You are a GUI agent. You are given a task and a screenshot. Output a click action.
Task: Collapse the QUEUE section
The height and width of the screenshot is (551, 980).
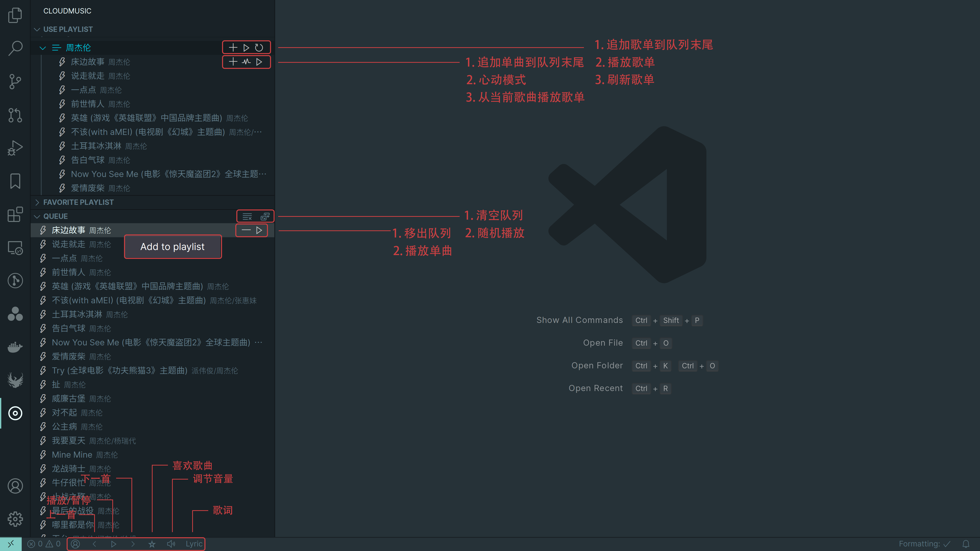click(37, 216)
